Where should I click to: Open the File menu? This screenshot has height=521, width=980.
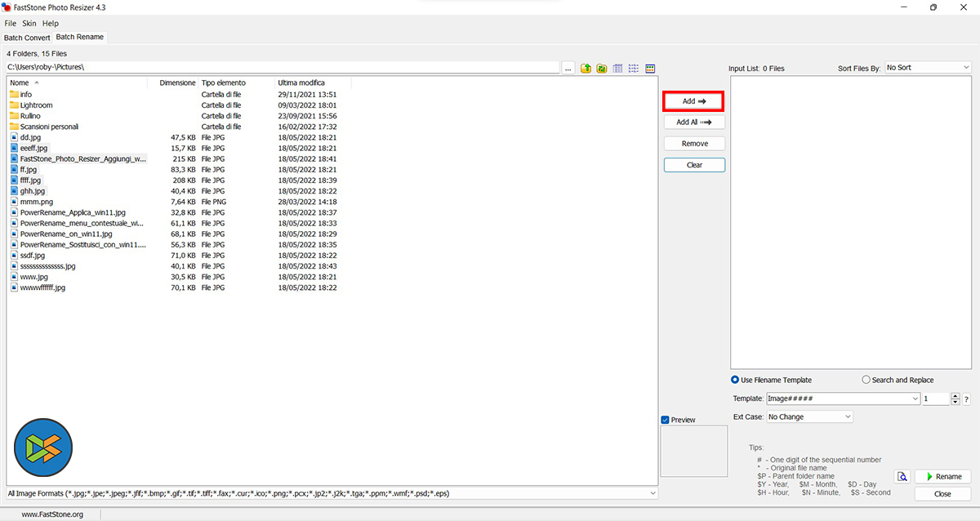tap(10, 24)
